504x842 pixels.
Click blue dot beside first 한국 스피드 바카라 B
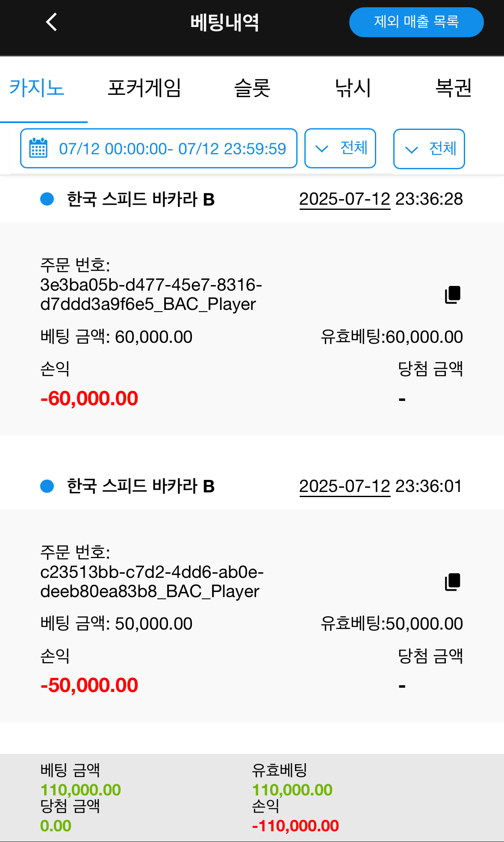47,199
